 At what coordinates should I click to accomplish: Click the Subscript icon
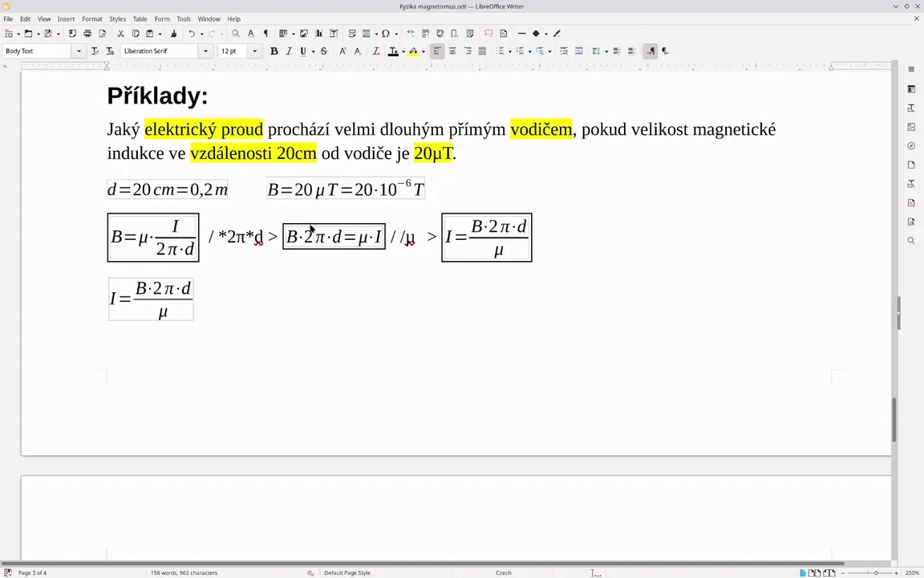(357, 51)
